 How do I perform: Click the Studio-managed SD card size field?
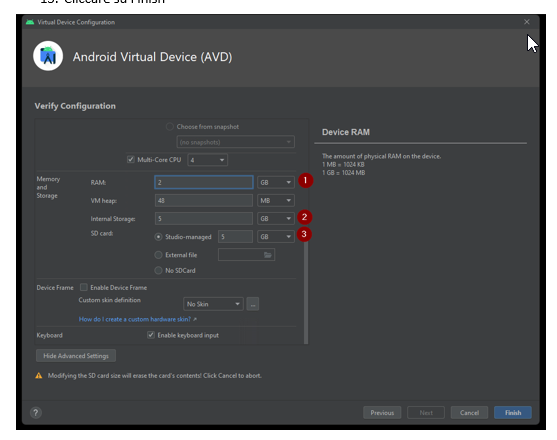click(235, 237)
